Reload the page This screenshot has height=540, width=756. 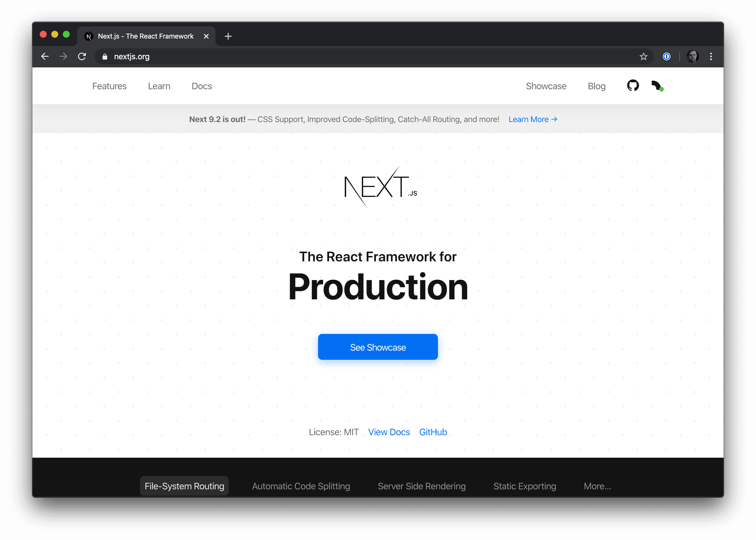[82, 56]
